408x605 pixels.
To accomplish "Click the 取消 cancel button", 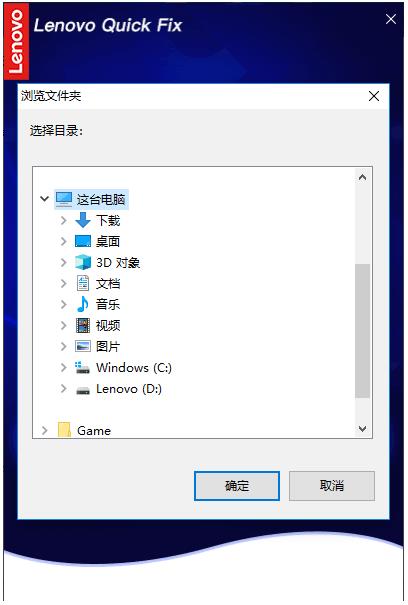I will (x=332, y=485).
